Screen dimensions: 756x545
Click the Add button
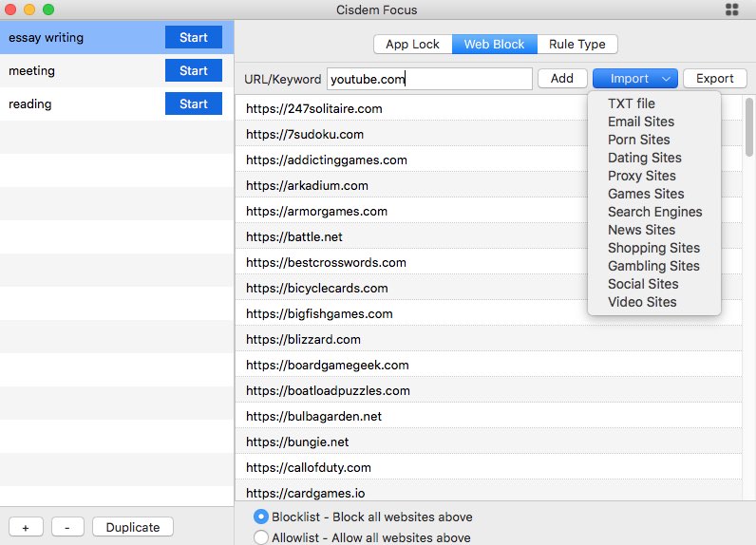coord(562,79)
